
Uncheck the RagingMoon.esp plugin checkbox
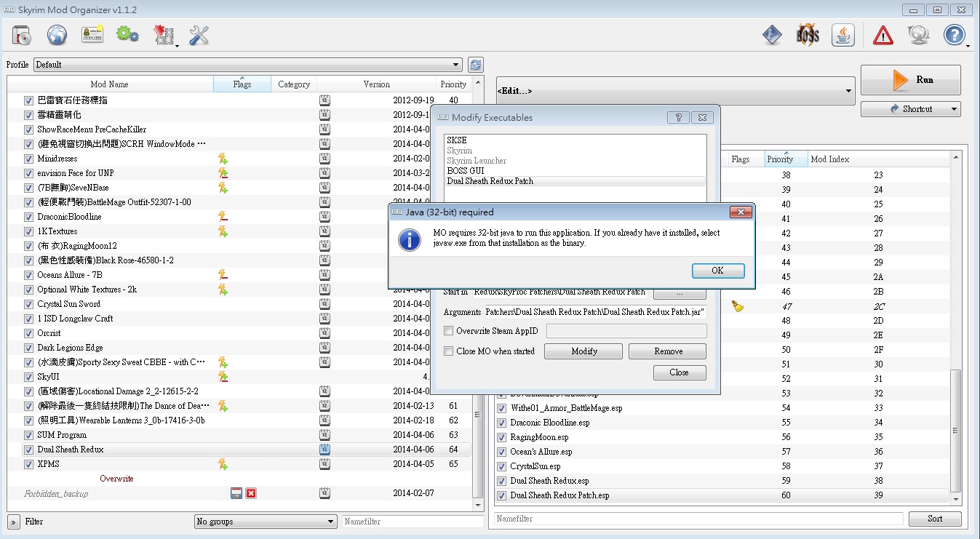point(501,437)
